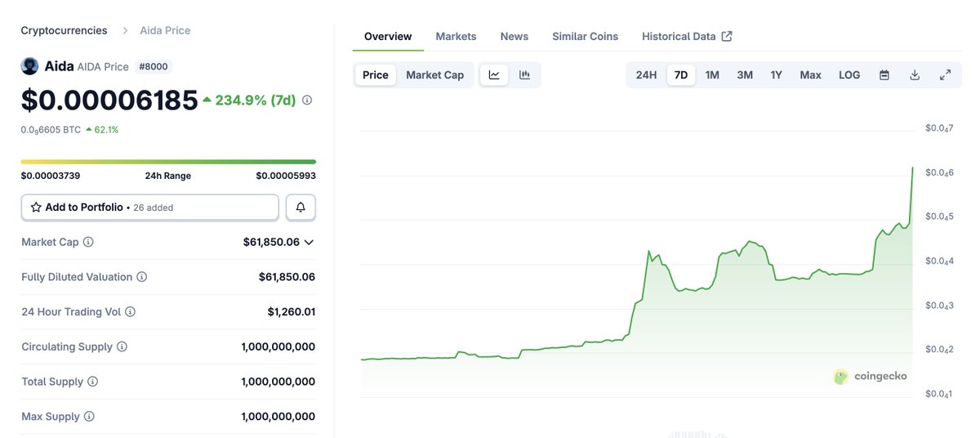The image size is (980, 438).
Task: Open the News tab
Action: 514,36
